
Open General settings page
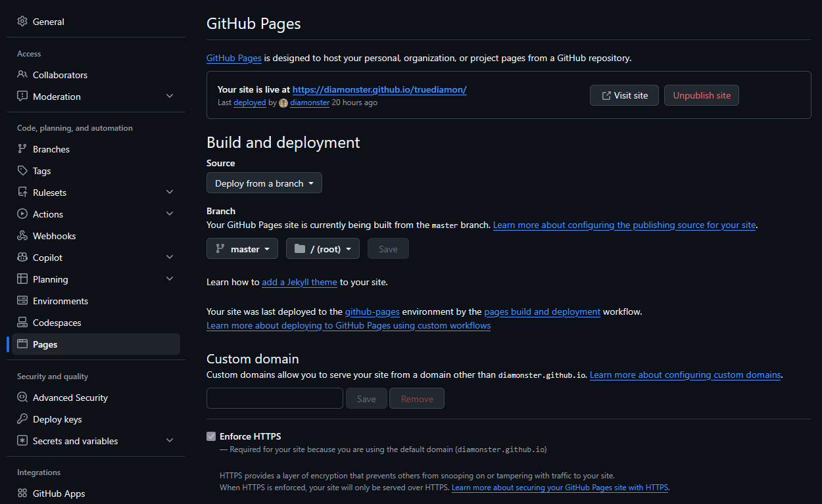[96, 22]
